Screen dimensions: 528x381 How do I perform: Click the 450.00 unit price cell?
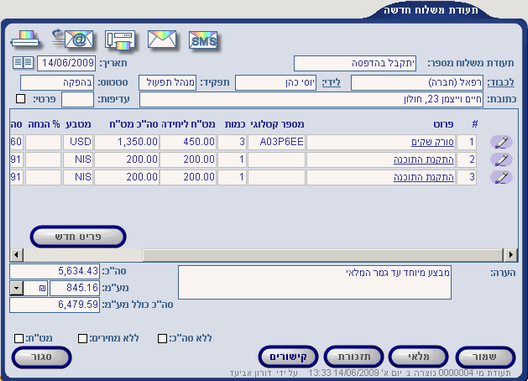188,142
